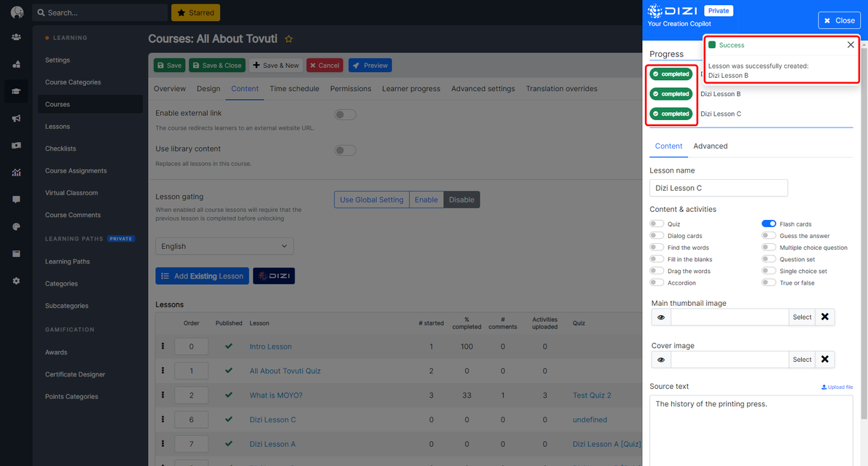Screen dimensions: 868x466
Task: Open the window layout sidebar icon
Action: tap(16, 253)
